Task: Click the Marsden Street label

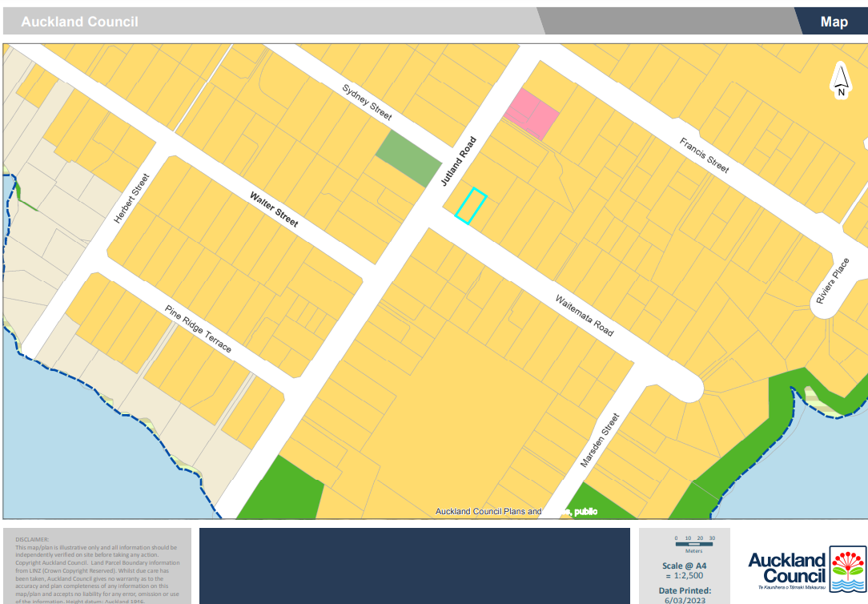Action: pos(599,441)
